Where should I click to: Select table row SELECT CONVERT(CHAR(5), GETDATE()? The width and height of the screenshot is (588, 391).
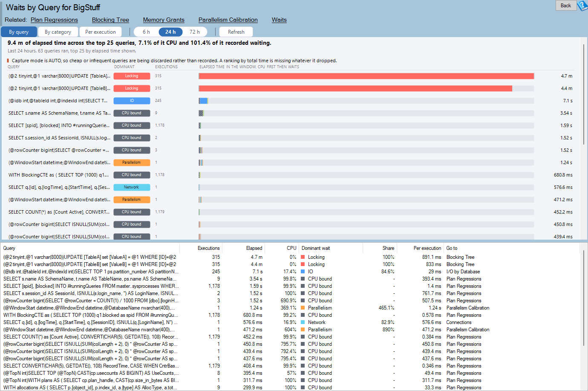tap(291, 366)
